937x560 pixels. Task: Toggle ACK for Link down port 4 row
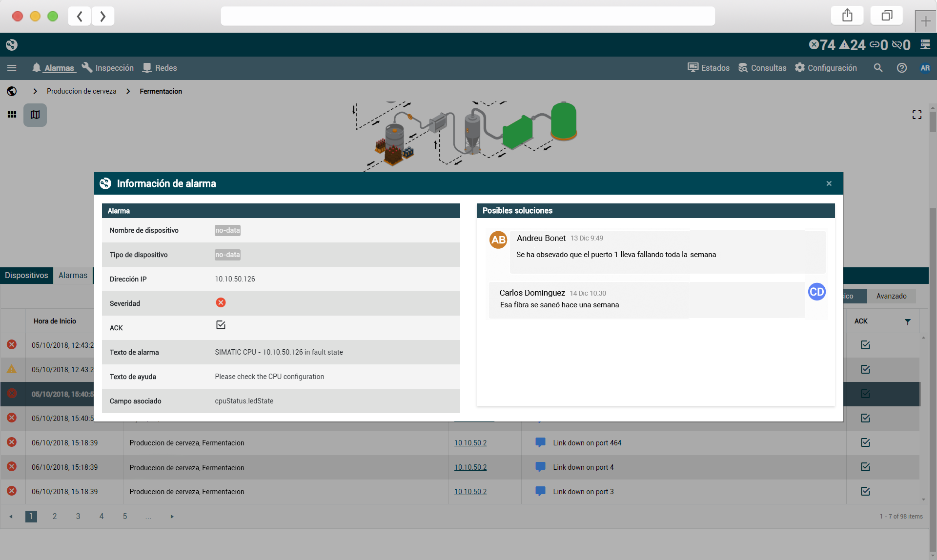[x=865, y=467]
